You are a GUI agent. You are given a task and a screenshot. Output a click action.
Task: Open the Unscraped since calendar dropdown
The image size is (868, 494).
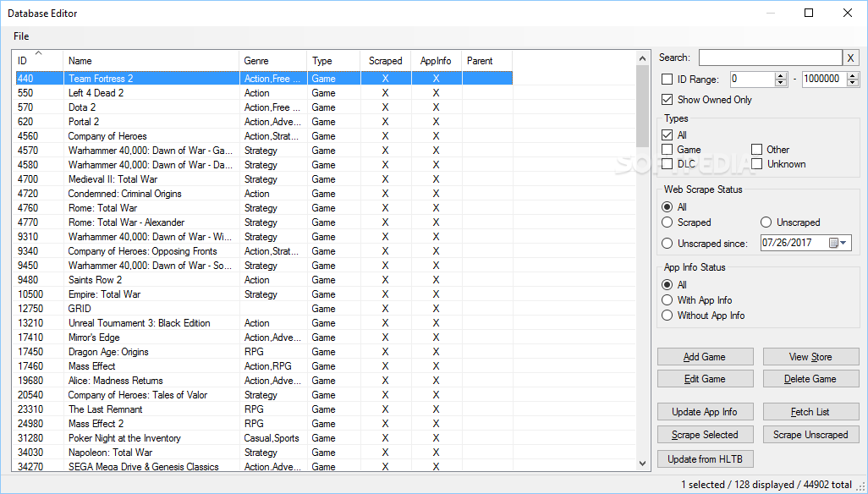(838, 243)
